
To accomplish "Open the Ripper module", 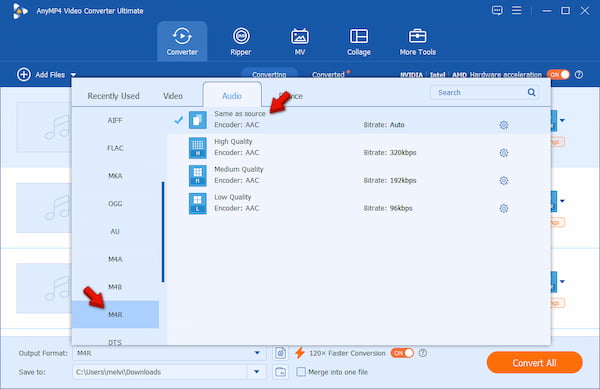I will pyautogui.click(x=241, y=41).
